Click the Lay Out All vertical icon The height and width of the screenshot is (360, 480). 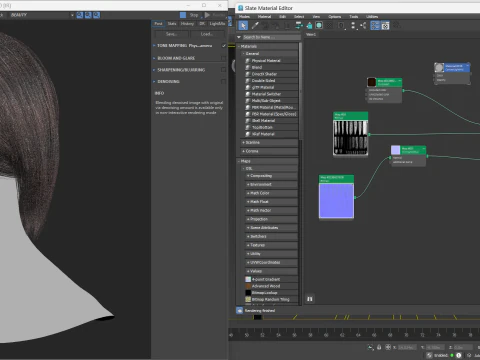(353, 26)
